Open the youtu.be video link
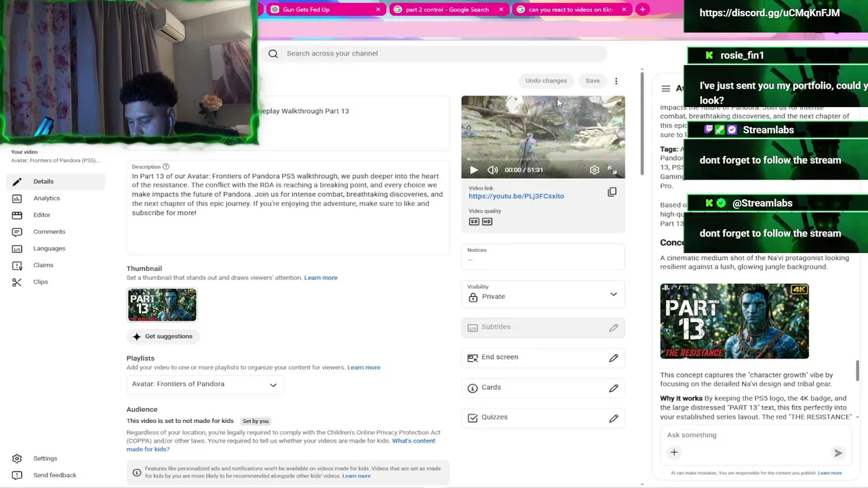Viewport: 868px width, 488px height. click(516, 196)
